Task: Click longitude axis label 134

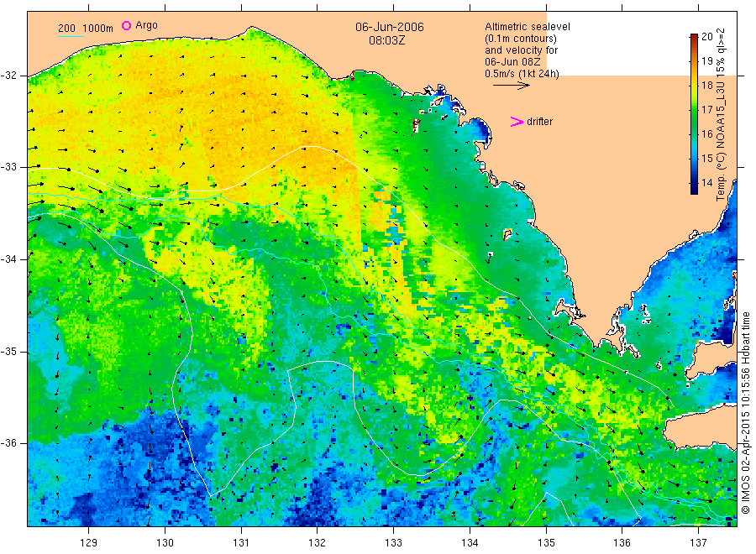Action: coord(470,543)
